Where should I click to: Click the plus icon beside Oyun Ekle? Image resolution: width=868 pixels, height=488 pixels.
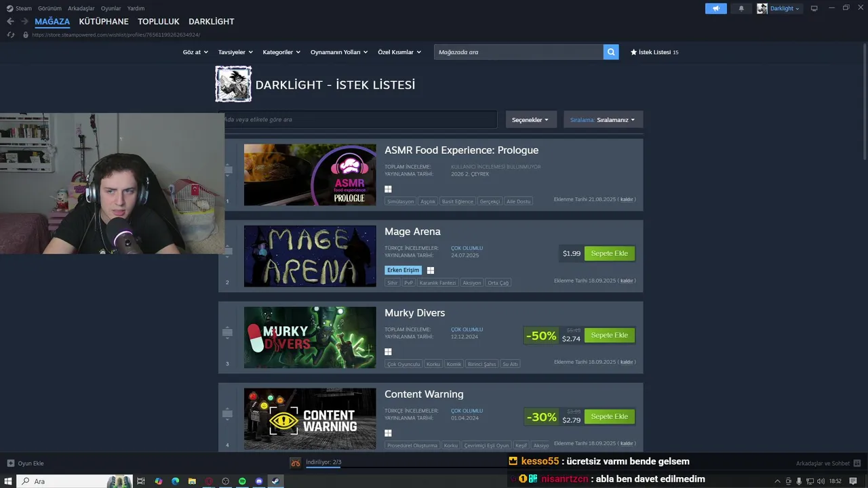click(x=11, y=463)
